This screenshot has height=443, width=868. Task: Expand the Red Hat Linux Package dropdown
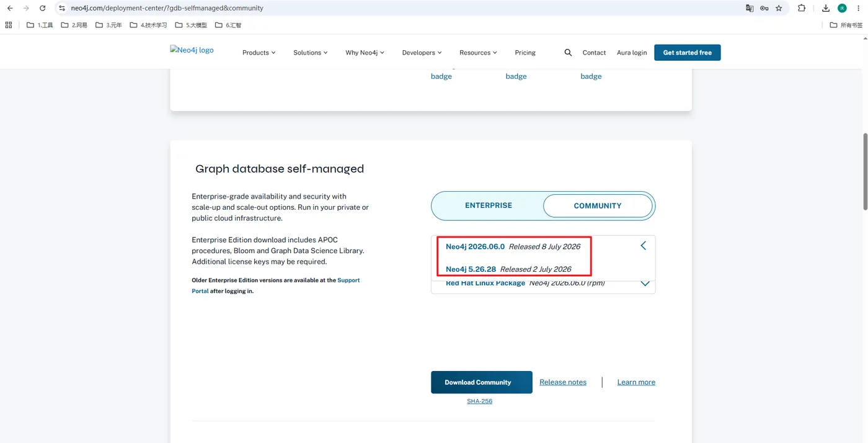point(645,284)
